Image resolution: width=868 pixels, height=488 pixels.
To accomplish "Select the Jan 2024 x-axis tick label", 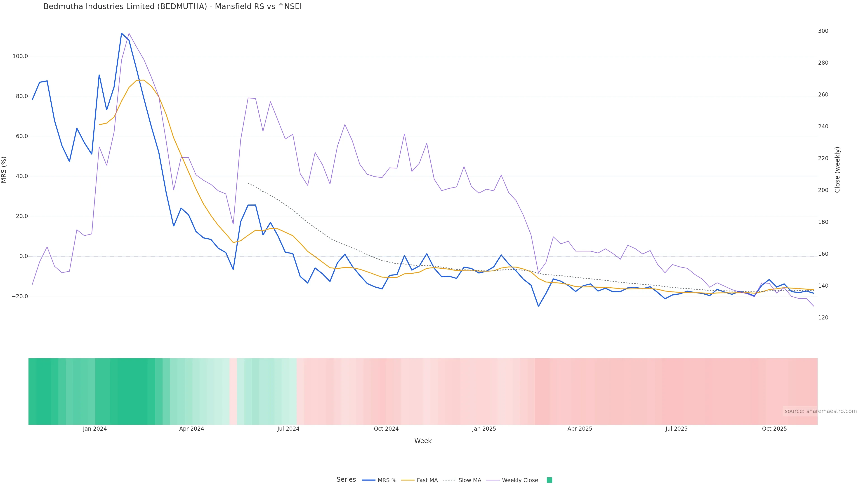I will point(95,429).
